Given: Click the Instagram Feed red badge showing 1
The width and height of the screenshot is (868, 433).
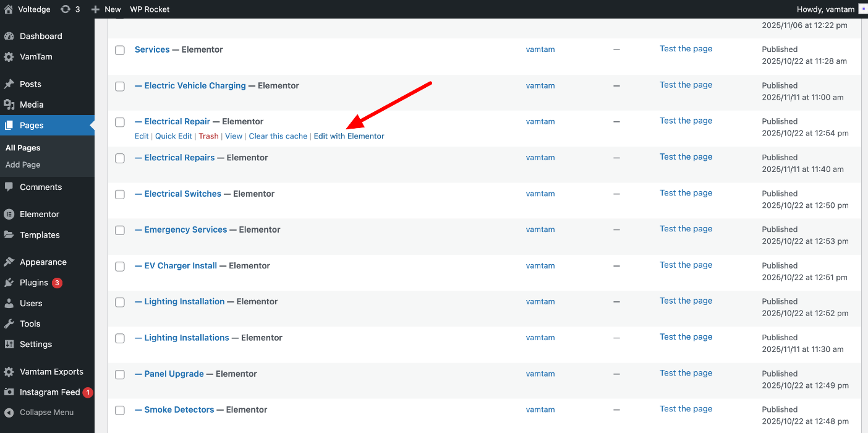Looking at the screenshot, I should pos(88,392).
